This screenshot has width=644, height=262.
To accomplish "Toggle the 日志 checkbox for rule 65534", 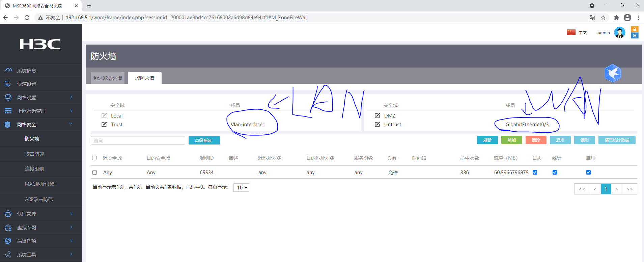I will click(535, 172).
